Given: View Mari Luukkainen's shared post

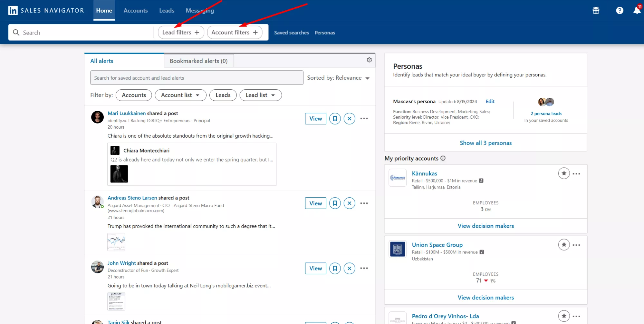Looking at the screenshot, I should click(x=315, y=119).
